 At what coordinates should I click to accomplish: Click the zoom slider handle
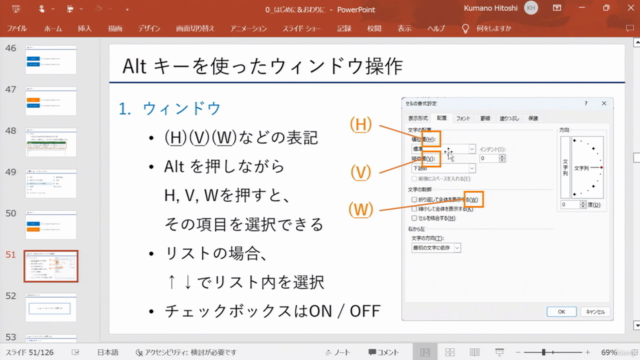point(543,352)
